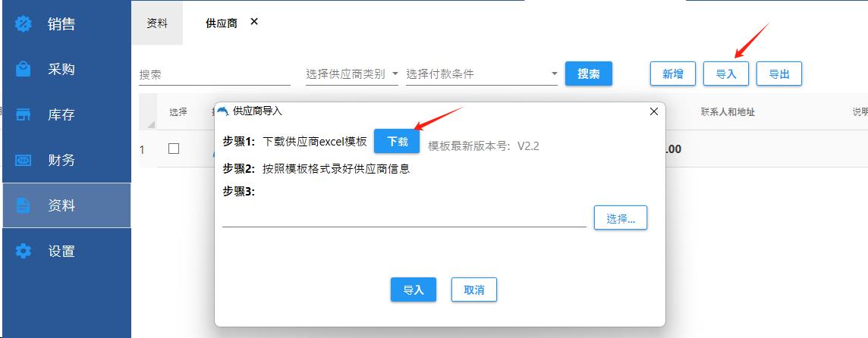868x338 pixels.
Task: Click the dolphin icon in dialog title
Action: 223,111
